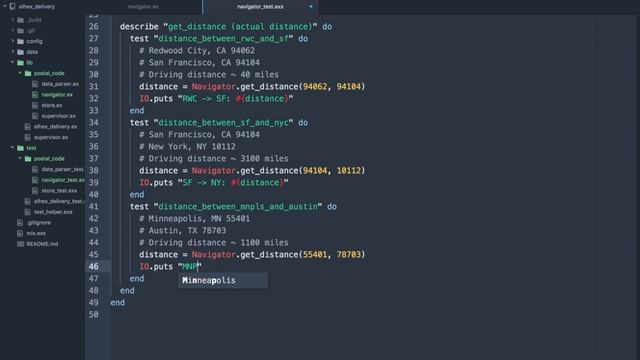640x360 pixels.
Task: Click the .git folder icon
Action: tap(20, 31)
